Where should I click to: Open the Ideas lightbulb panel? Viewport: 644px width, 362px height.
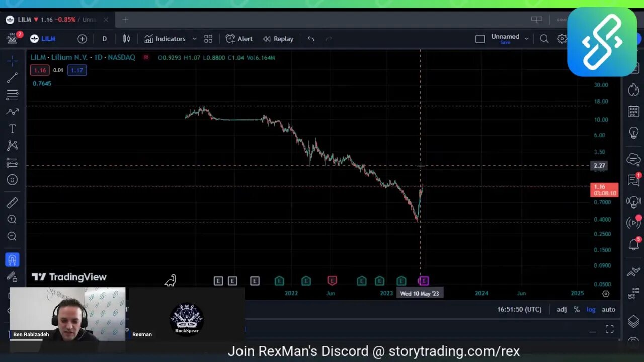pos(633,133)
